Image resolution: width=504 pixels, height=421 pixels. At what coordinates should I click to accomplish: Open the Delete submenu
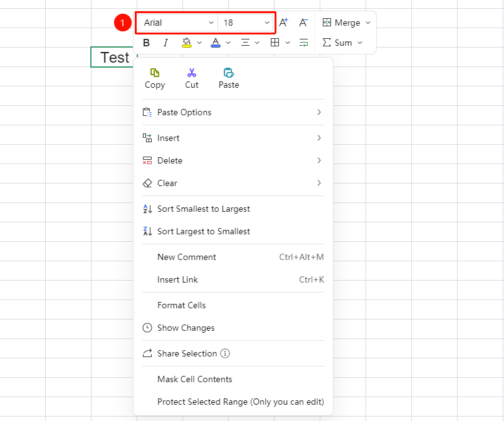[x=233, y=160]
